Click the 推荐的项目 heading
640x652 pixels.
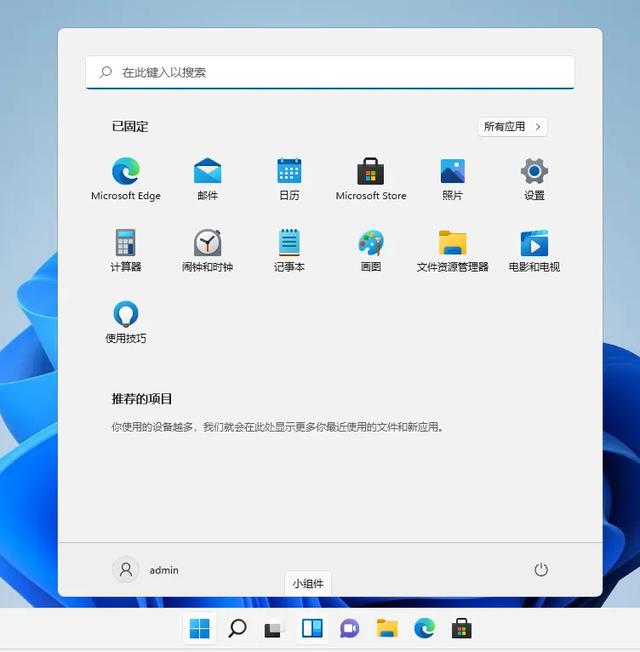pos(142,399)
